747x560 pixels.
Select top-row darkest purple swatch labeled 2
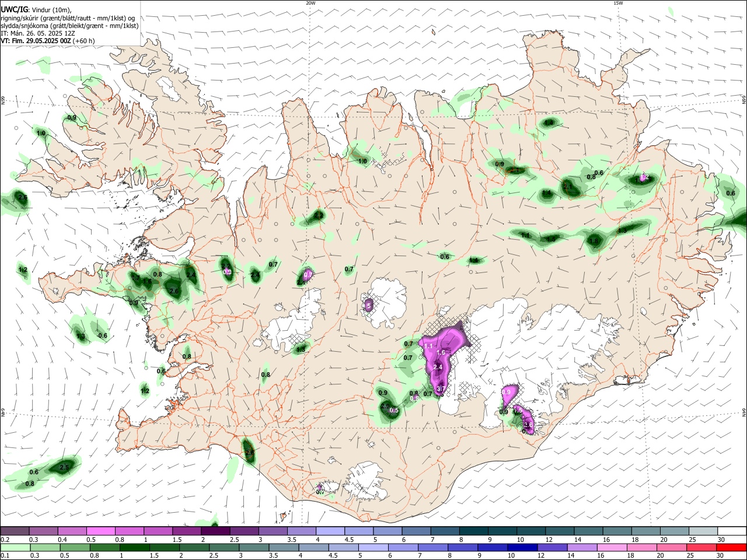click(215, 531)
